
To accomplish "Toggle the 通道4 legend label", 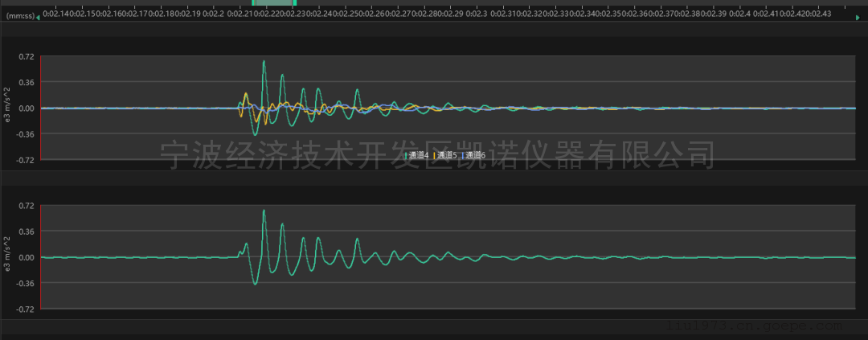I will (417, 155).
